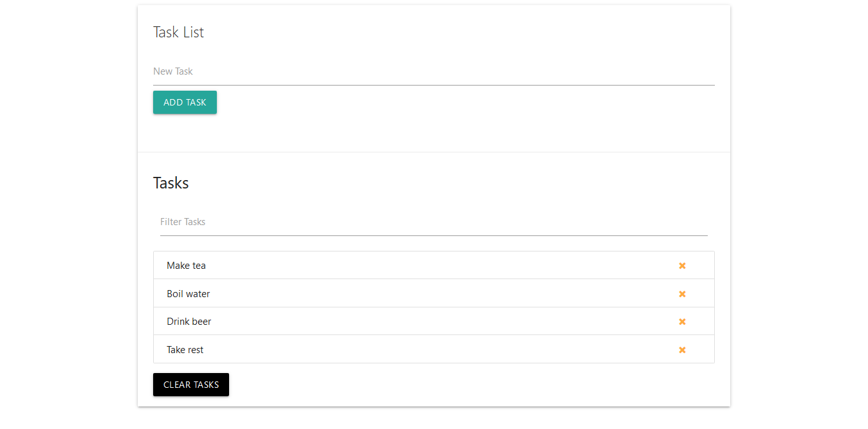
Task: Click the "Task List" heading
Action: [x=178, y=32]
